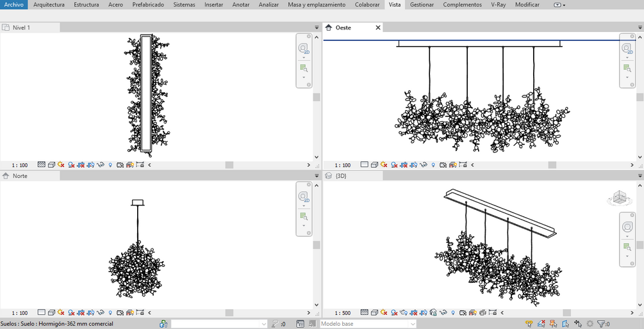
Task: Change the 1 : 100 scale in Oeste view
Action: pyautogui.click(x=343, y=165)
